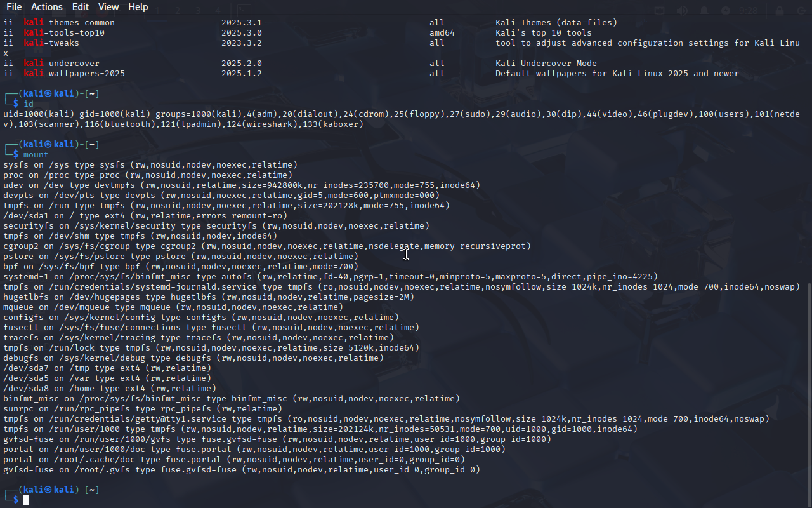This screenshot has width=812, height=508.
Task: Click 'Kali's top 10 tools' description
Action: click(x=544, y=33)
